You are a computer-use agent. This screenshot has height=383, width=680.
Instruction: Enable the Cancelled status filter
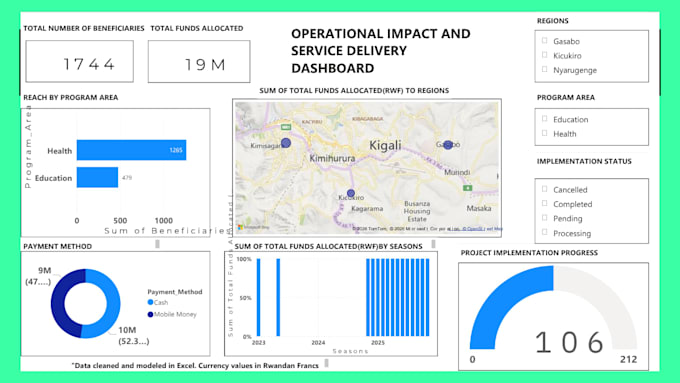(x=545, y=189)
